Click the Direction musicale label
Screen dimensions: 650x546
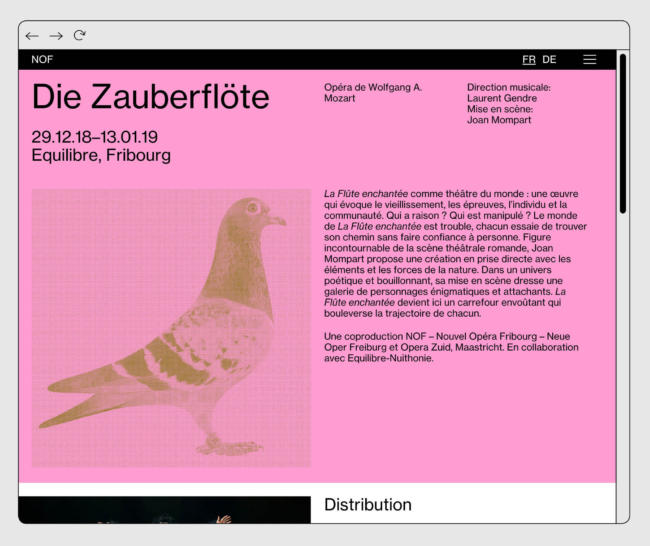pyautogui.click(x=509, y=87)
